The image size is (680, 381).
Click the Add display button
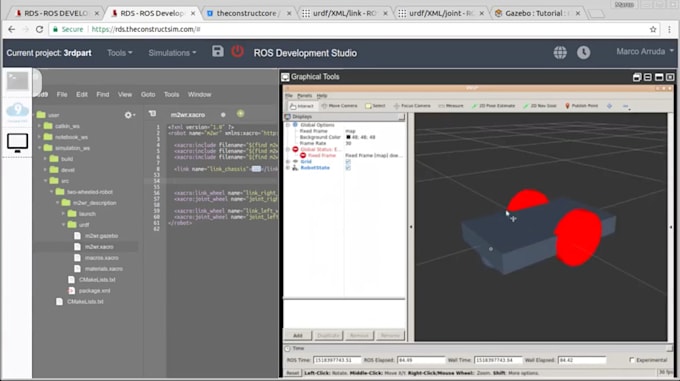pyautogui.click(x=298, y=335)
